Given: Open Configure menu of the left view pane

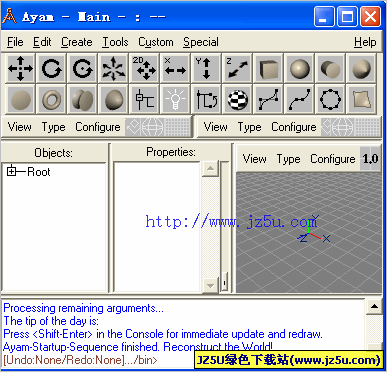Looking at the screenshot, I should click(x=98, y=127).
